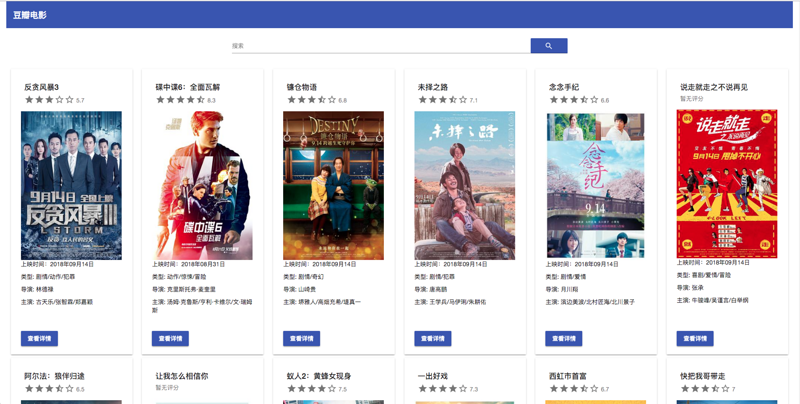Click director line 导演: 唐高鹏

[x=431, y=289]
